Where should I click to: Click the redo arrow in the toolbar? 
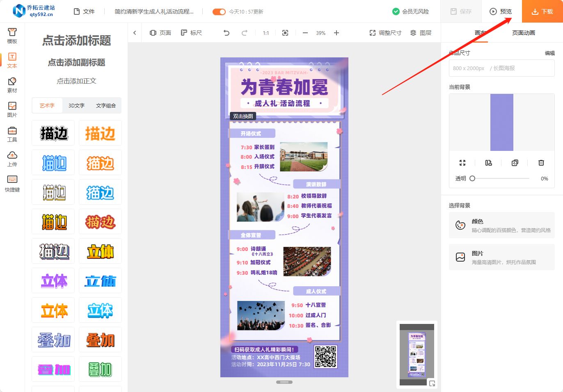pos(245,33)
